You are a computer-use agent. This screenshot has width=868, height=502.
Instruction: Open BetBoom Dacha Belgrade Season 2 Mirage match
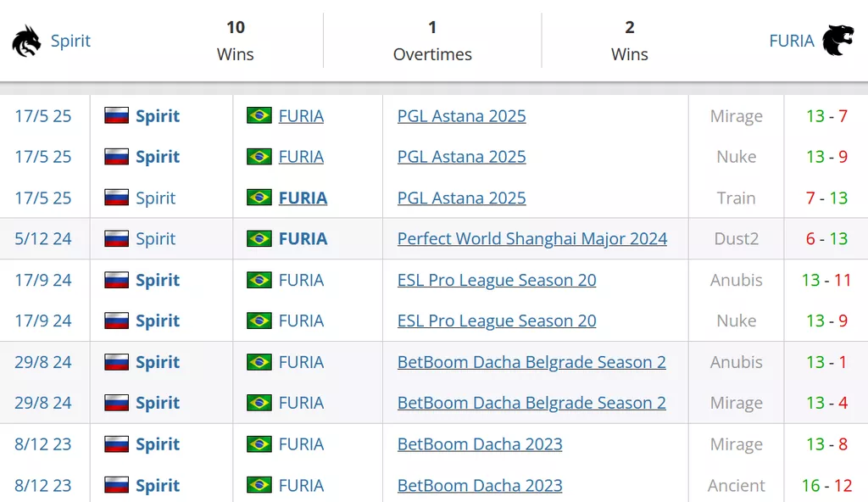[531, 403]
